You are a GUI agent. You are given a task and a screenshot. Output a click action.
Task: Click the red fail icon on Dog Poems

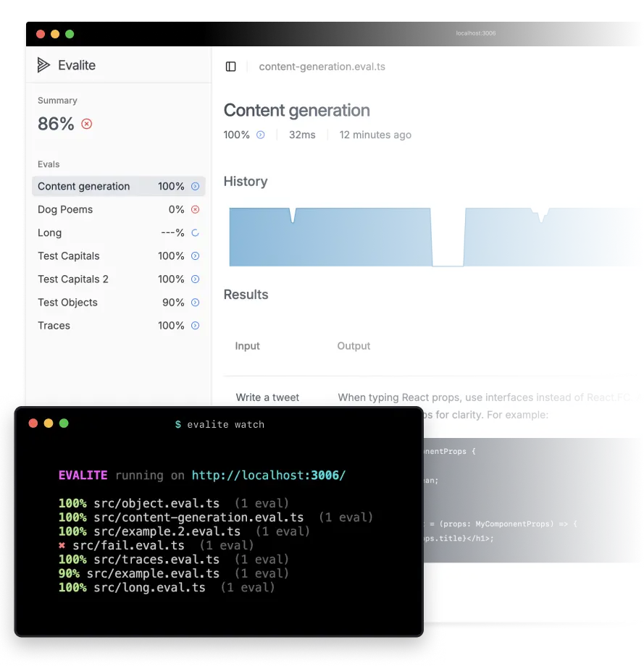click(x=195, y=209)
